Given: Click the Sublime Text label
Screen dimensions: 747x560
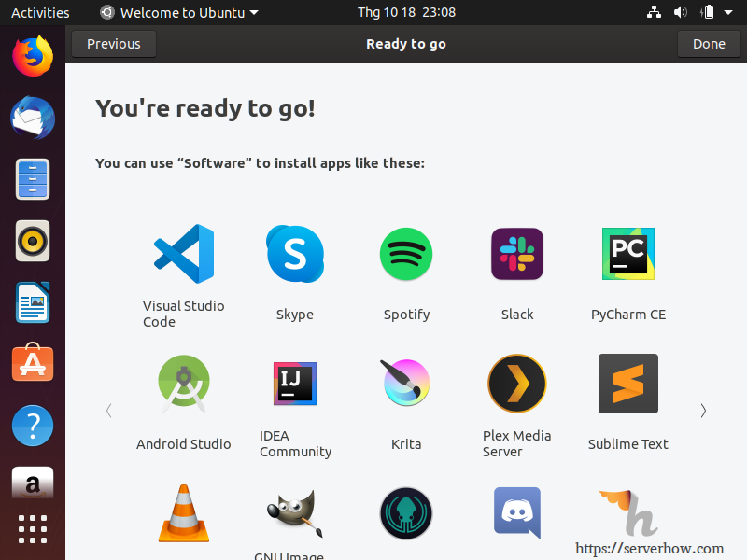Looking at the screenshot, I should point(628,444).
